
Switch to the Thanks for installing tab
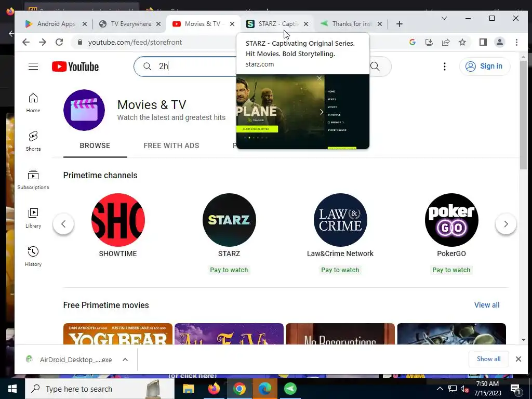(x=352, y=24)
